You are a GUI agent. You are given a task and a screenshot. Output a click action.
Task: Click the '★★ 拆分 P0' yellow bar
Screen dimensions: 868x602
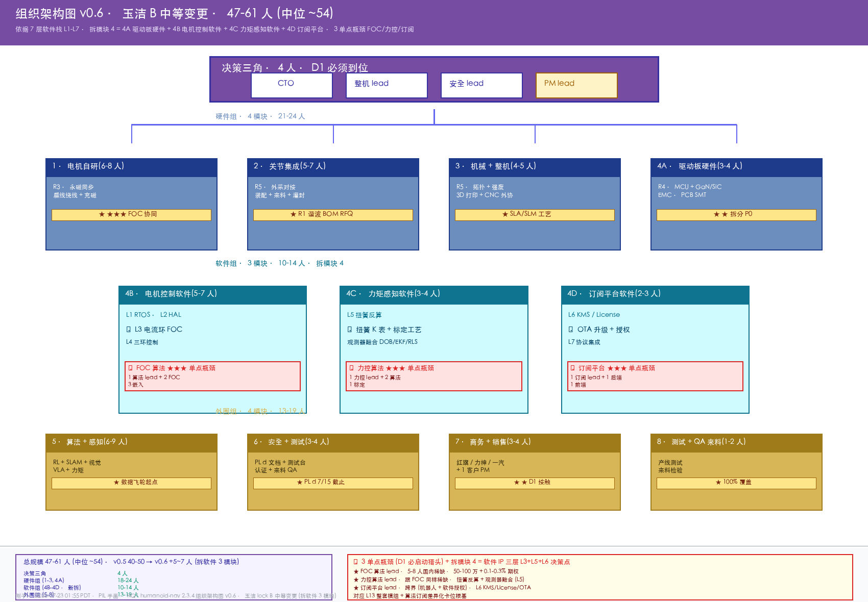[736, 215]
